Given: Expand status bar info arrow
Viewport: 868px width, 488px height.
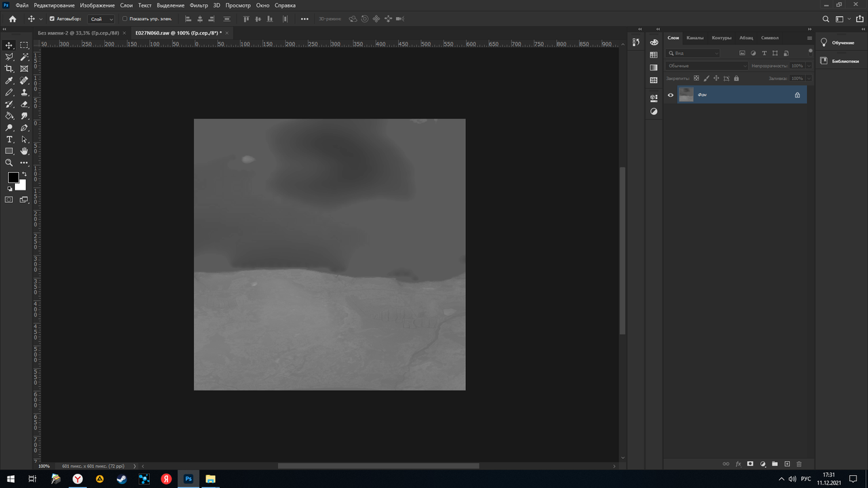Looking at the screenshot, I should point(134,466).
